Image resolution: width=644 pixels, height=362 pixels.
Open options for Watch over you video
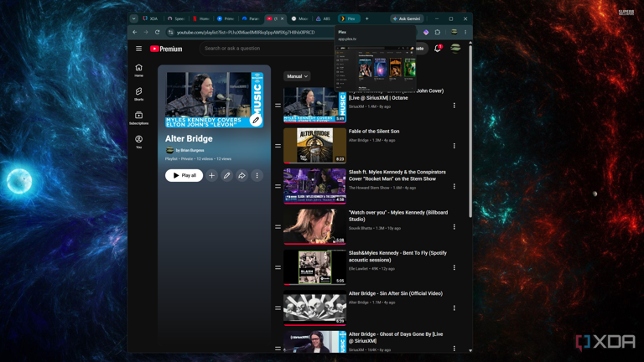[x=454, y=226]
